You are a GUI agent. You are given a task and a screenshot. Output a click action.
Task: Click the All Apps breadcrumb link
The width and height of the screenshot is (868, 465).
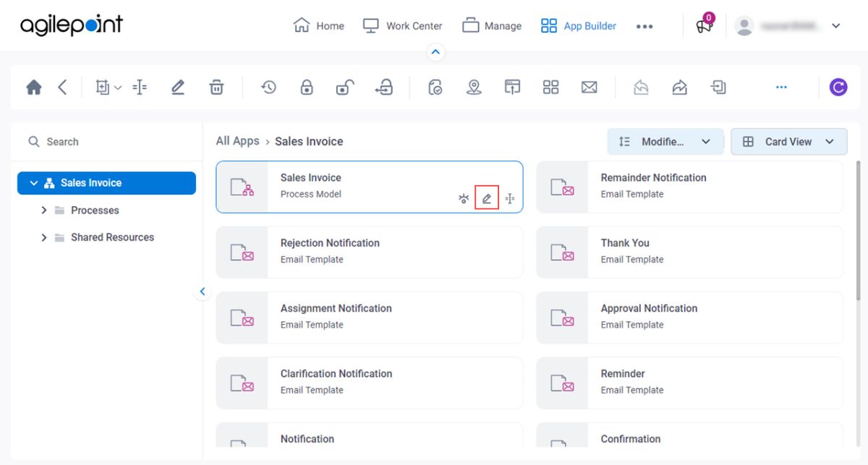(237, 141)
